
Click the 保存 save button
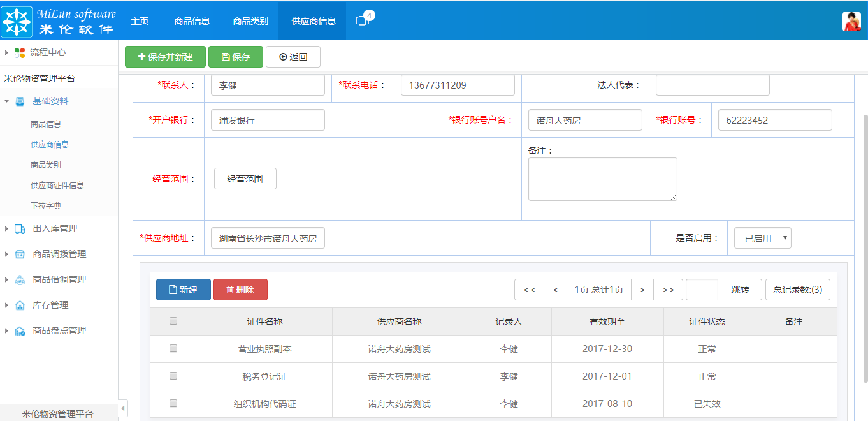235,56
